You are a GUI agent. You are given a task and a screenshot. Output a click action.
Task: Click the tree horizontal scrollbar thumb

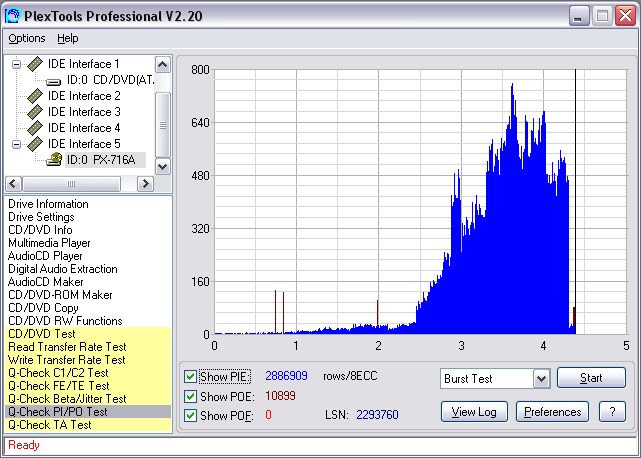coord(72,184)
